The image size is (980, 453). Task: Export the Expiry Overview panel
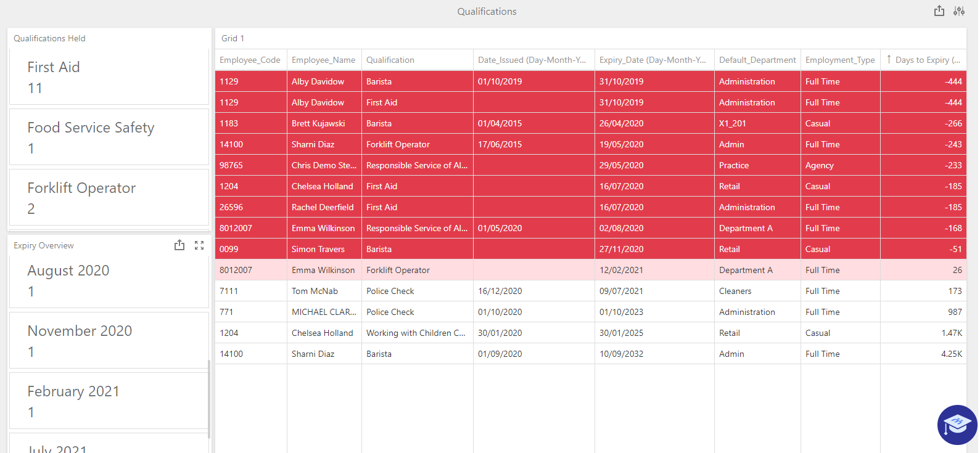click(179, 245)
